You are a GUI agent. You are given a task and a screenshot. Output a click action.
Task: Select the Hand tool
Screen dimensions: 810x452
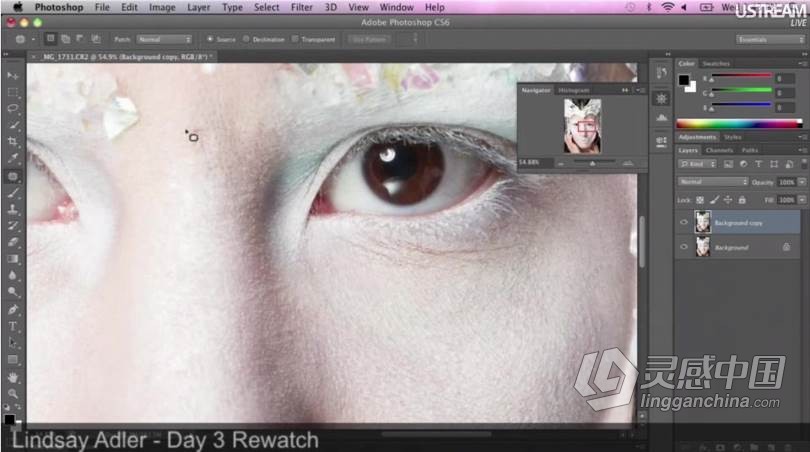(12, 378)
